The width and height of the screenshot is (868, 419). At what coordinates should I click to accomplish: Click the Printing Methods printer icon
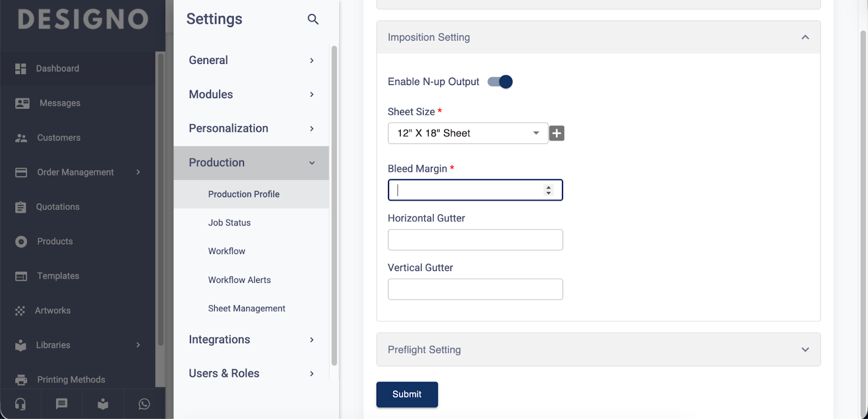21,379
